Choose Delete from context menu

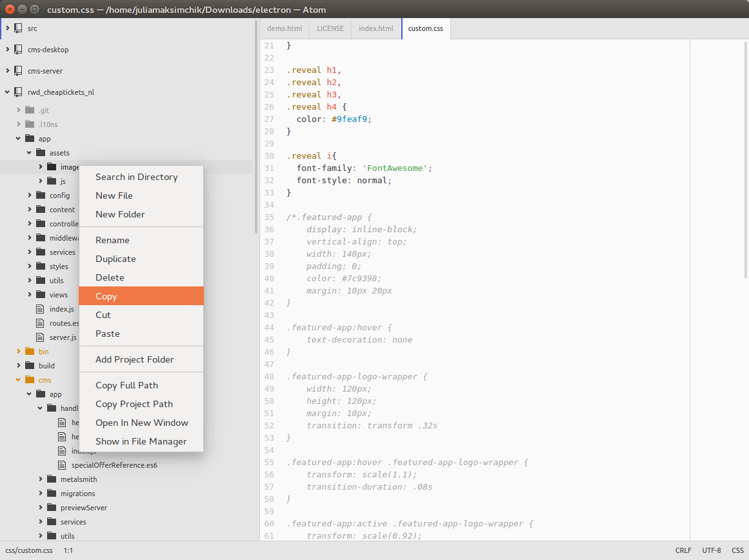pyautogui.click(x=141, y=277)
